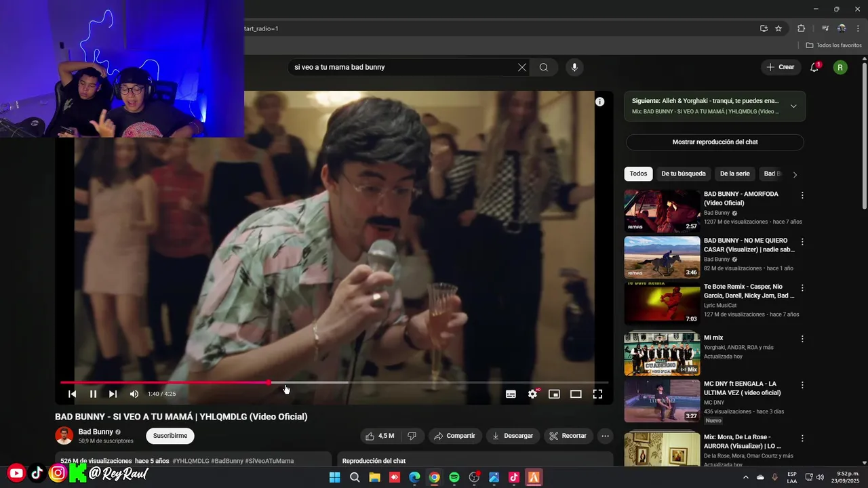Skip to next video
The image size is (868, 488).
click(113, 394)
